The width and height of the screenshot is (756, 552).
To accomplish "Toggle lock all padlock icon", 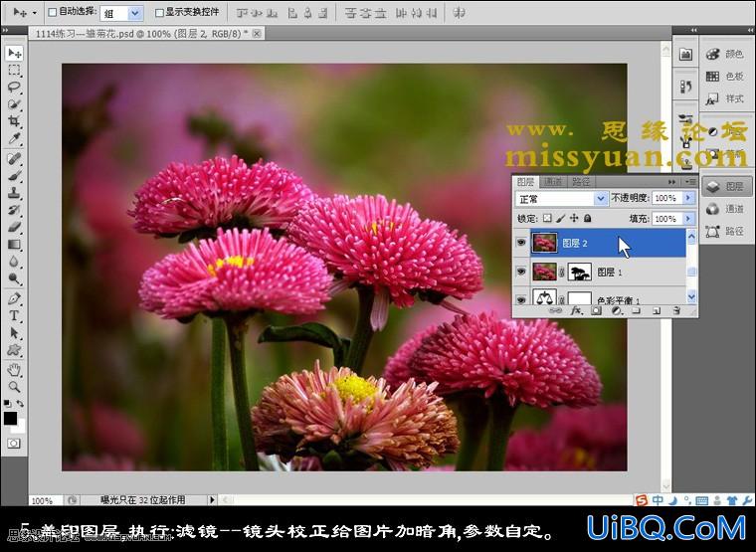I will pos(587,219).
